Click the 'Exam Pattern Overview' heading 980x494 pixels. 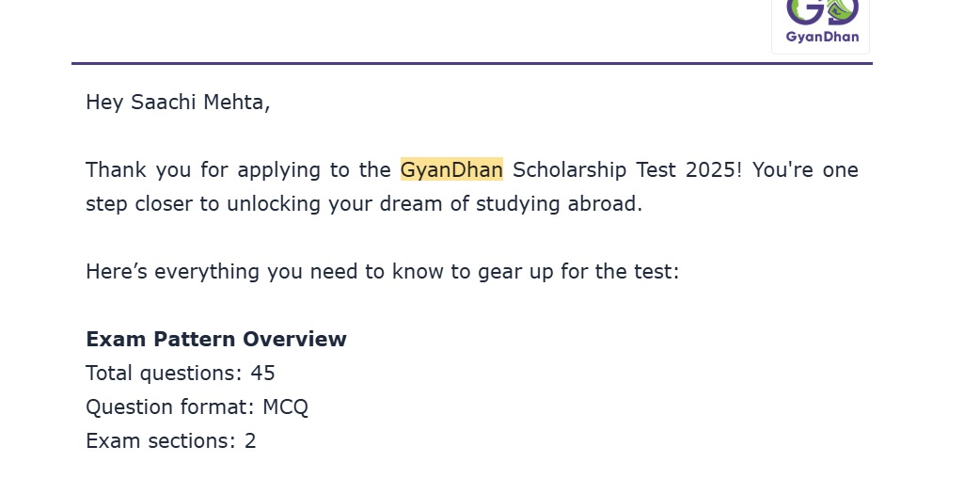point(216,339)
